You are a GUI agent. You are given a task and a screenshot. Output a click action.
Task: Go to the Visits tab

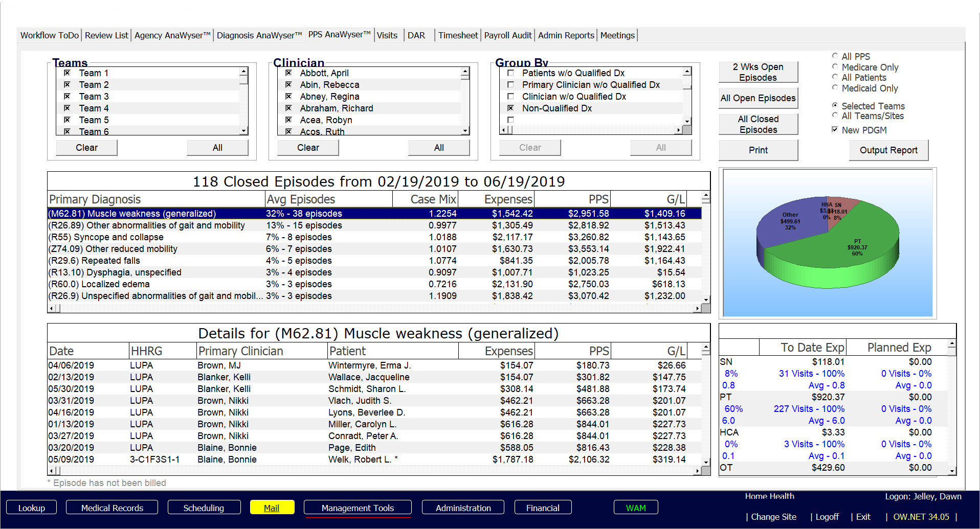[x=387, y=35]
